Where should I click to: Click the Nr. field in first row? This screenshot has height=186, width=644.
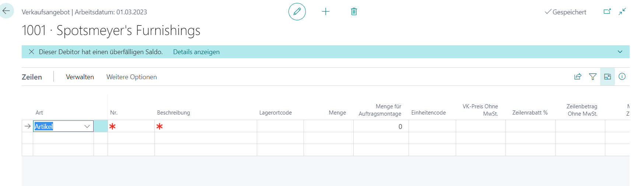pos(131,126)
